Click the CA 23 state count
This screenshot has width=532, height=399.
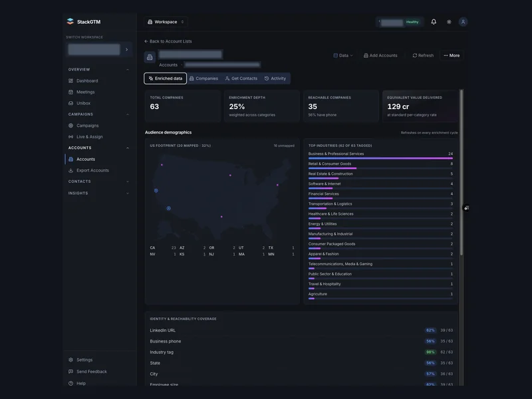point(163,247)
